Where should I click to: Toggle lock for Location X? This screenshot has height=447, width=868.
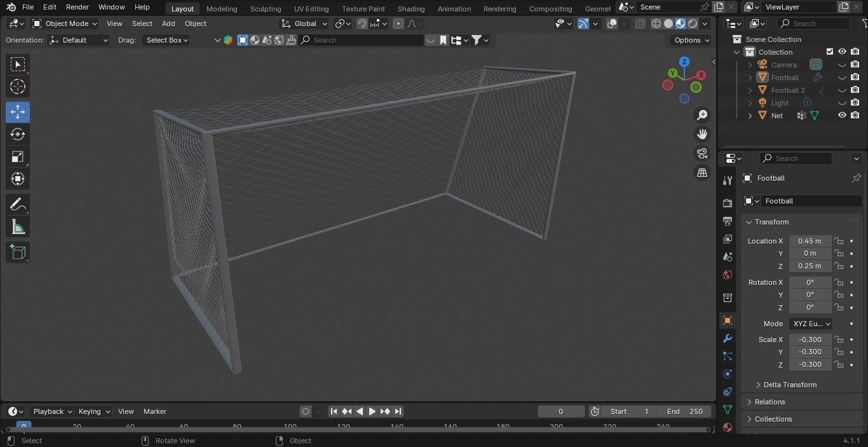(839, 241)
